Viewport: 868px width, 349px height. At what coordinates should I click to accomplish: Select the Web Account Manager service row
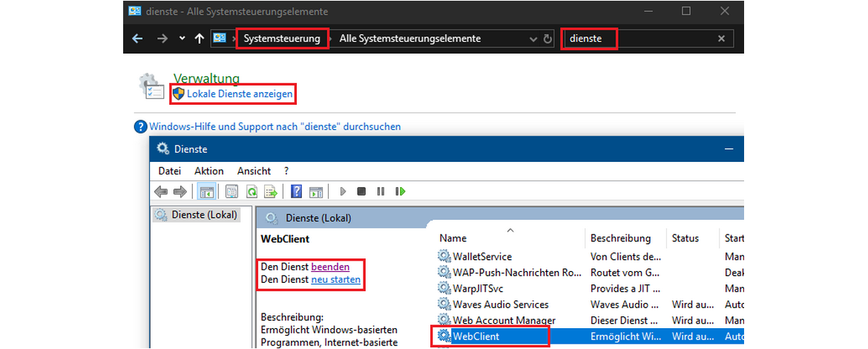coord(504,320)
